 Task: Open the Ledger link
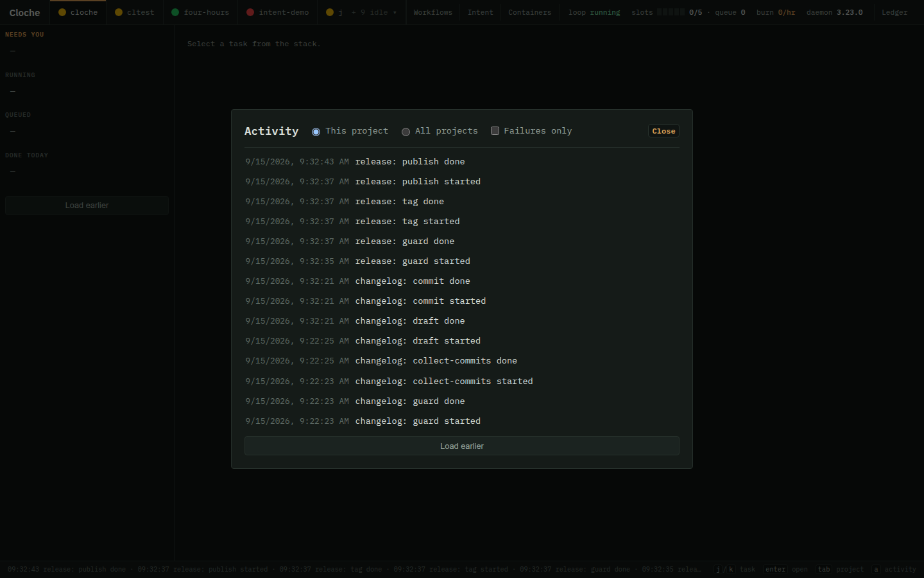coord(894,12)
